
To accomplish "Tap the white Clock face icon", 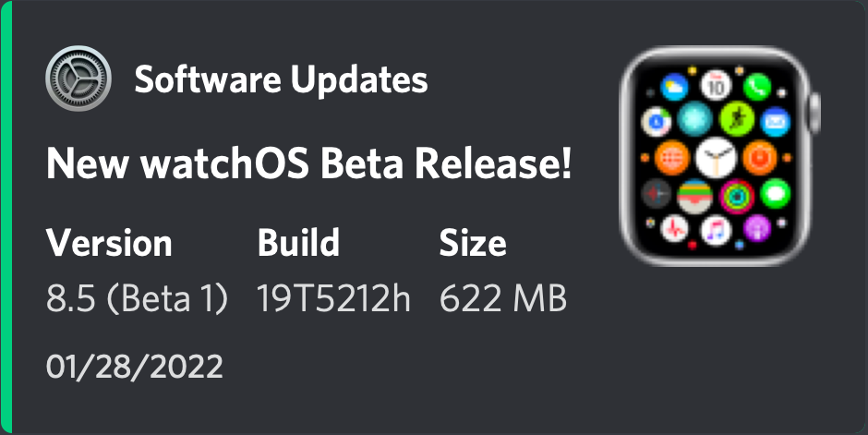I will coord(715,157).
